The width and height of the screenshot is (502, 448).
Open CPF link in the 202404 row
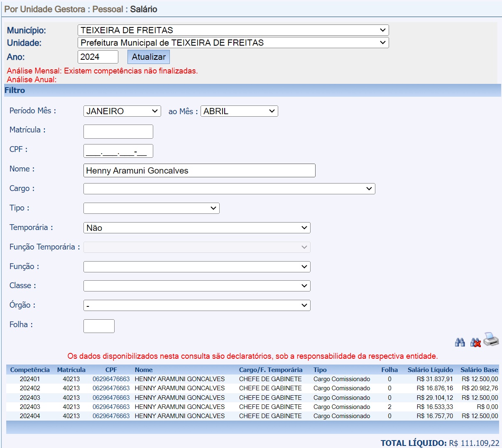point(111,416)
